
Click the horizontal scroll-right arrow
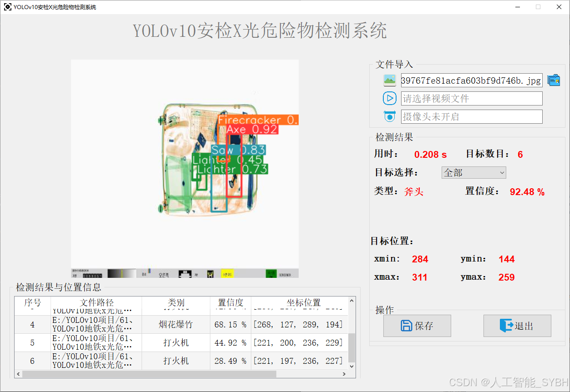(x=345, y=374)
